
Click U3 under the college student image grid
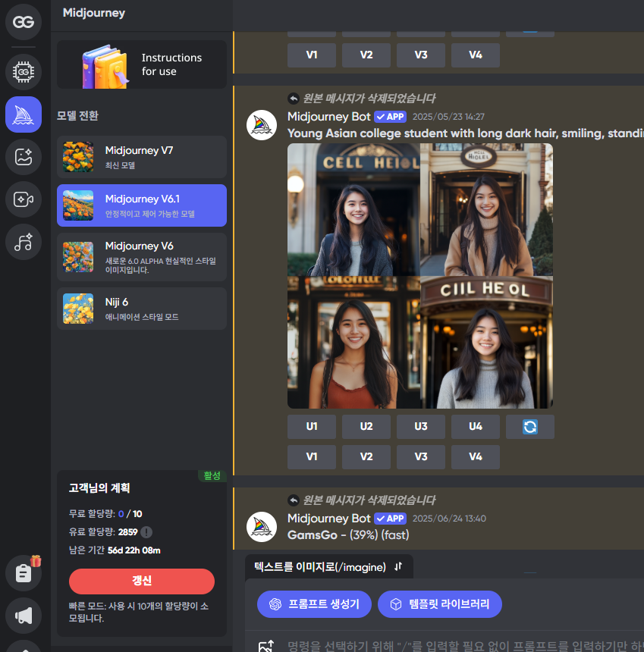click(420, 427)
